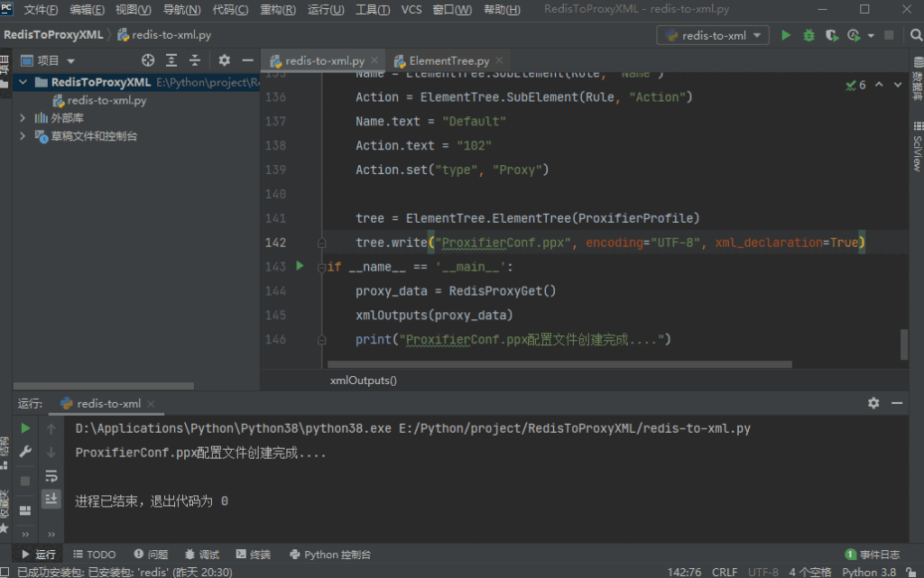924x578 pixels.
Task: Click 142:76 cursor position indicator
Action: (684, 572)
